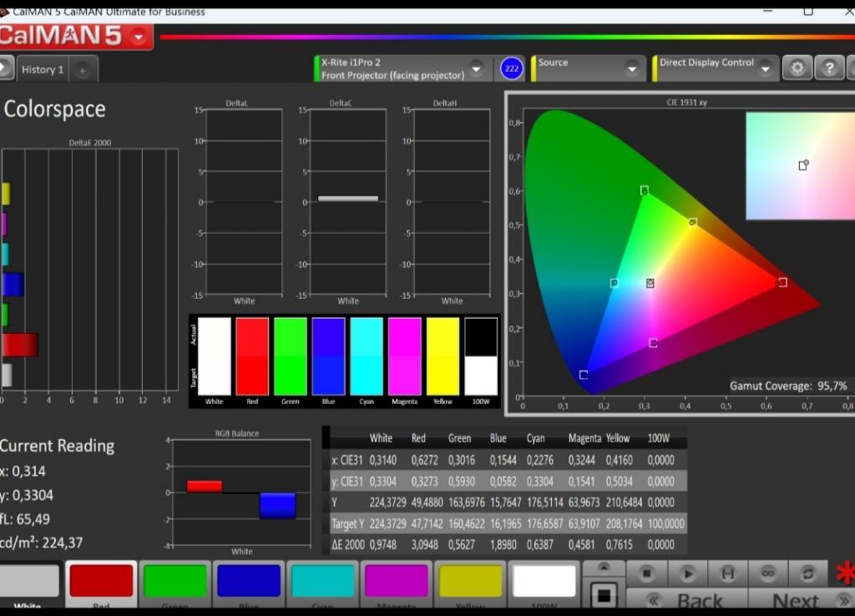
Task: Click the small up arrow above pattern square
Action: click(604, 568)
